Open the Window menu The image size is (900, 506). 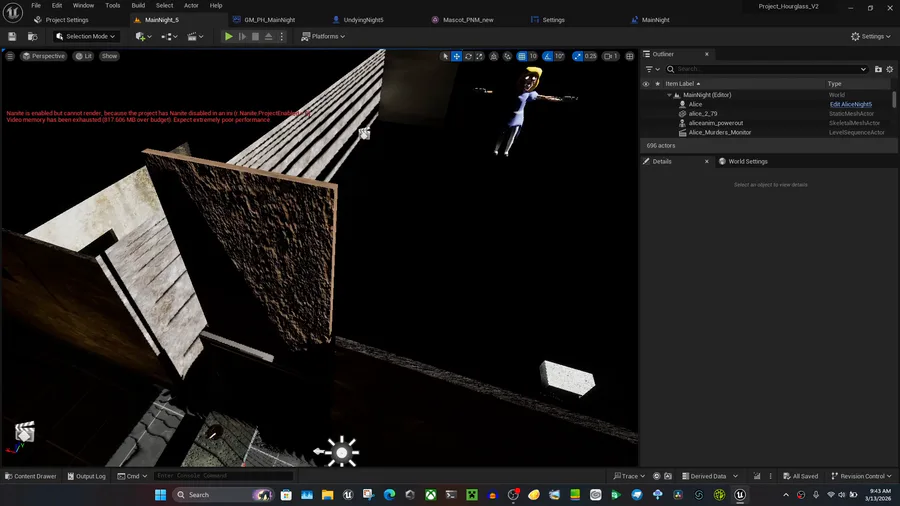83,5
